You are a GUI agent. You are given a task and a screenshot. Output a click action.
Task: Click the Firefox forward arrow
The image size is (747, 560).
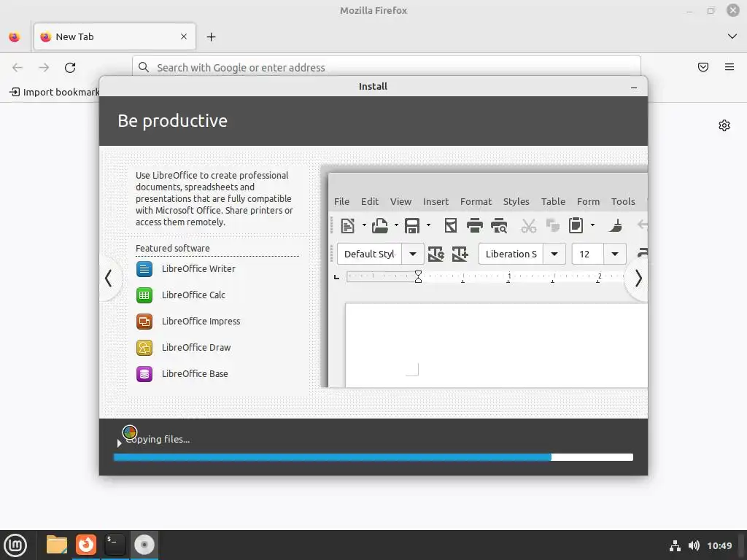(44, 68)
